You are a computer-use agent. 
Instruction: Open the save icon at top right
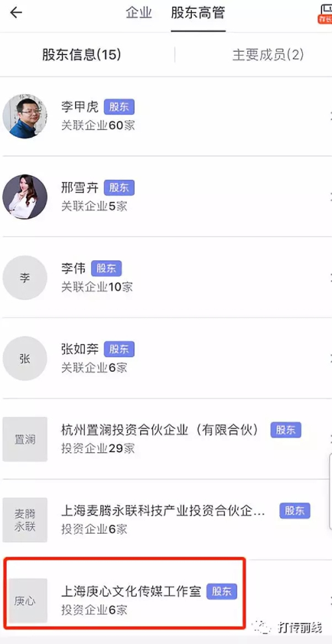(325, 13)
